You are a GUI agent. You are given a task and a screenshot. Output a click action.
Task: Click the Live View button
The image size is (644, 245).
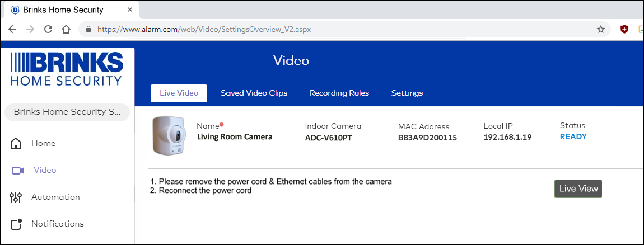(x=578, y=189)
